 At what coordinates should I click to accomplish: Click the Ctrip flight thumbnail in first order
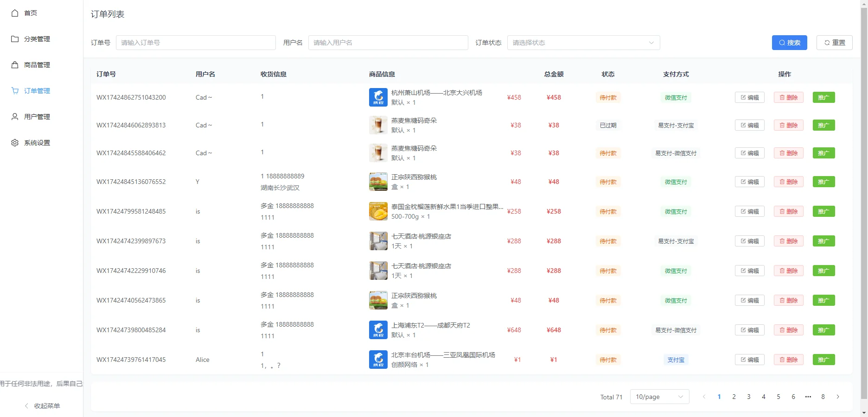[x=378, y=97]
